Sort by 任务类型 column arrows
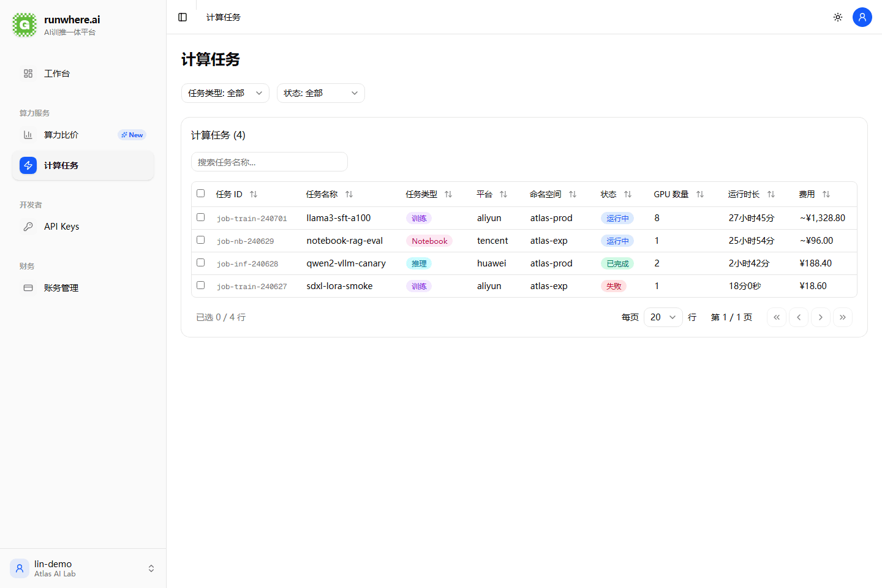 [x=448, y=194]
